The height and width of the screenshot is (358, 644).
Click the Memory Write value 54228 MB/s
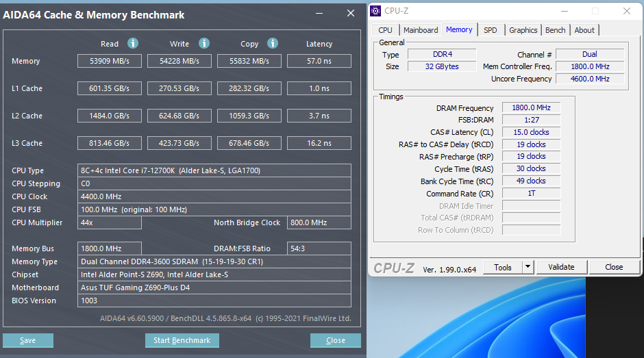tap(179, 61)
